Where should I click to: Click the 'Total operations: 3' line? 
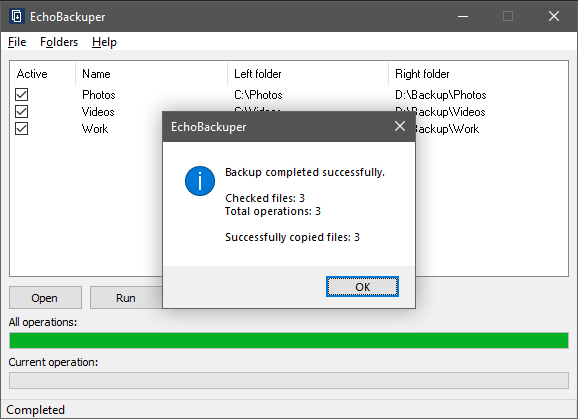tap(273, 211)
